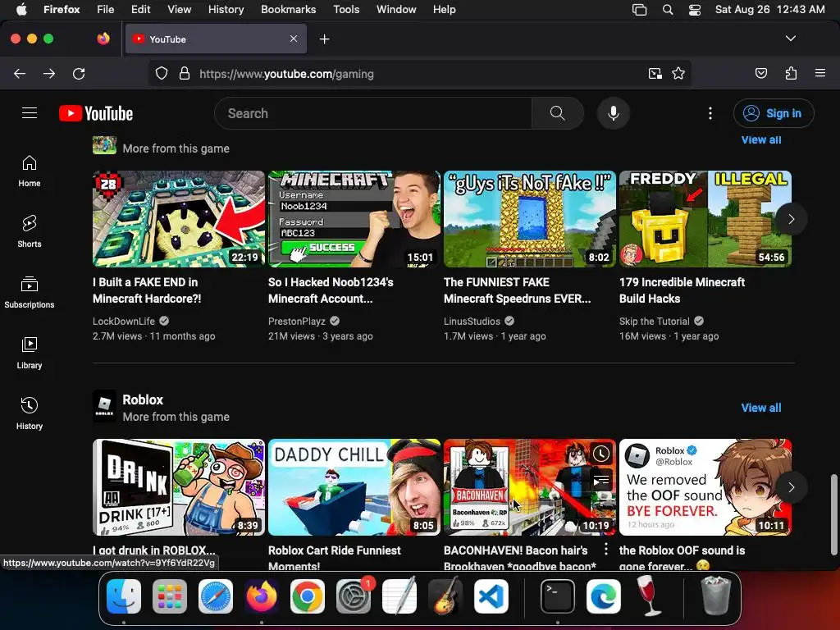840x630 pixels.
Task: Open the History menu in menu bar
Action: (226, 9)
